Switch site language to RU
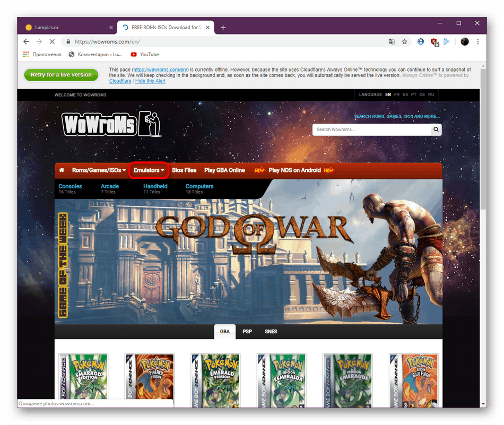This screenshot has height=425, width=504. [431, 94]
